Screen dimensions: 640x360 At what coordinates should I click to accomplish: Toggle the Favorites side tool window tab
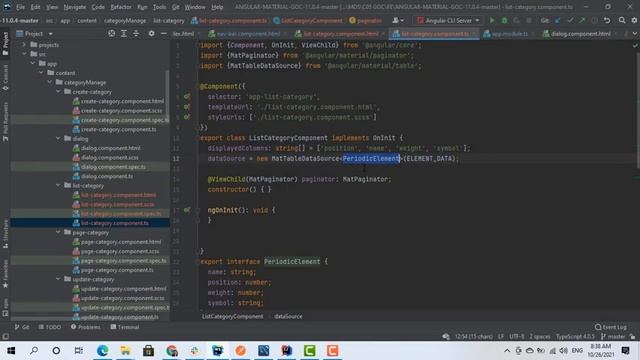pos(5,273)
